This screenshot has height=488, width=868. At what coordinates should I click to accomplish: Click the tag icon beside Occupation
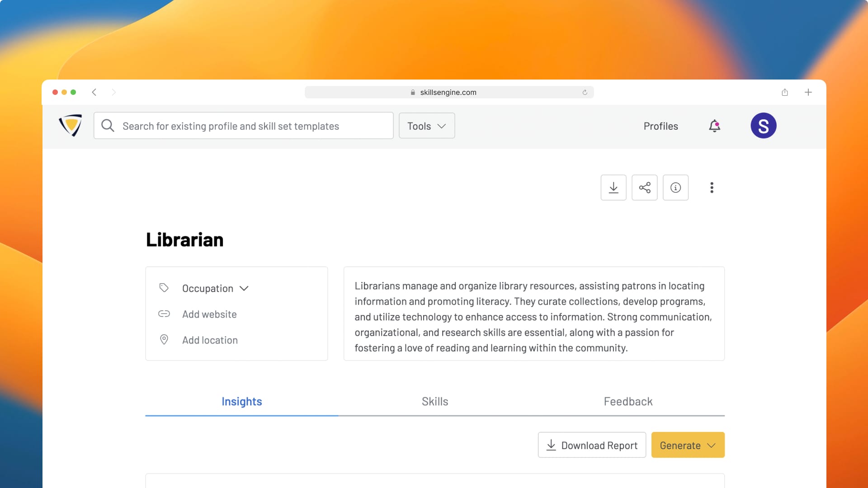[164, 288]
